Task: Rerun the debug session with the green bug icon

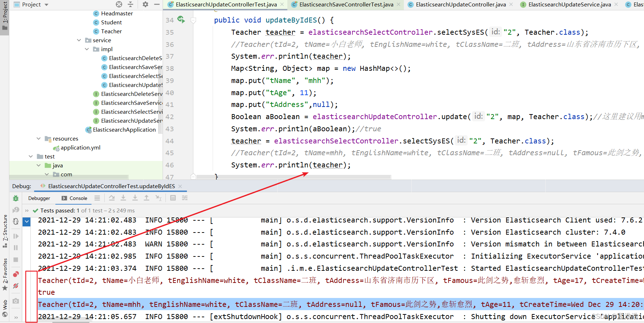Action: point(16,198)
